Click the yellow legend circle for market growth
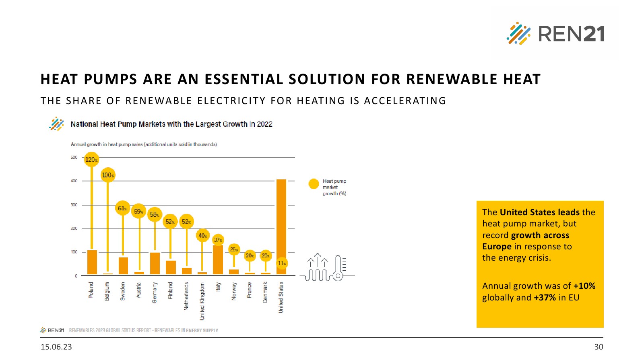Screen dimensions: 644x362 point(314,184)
